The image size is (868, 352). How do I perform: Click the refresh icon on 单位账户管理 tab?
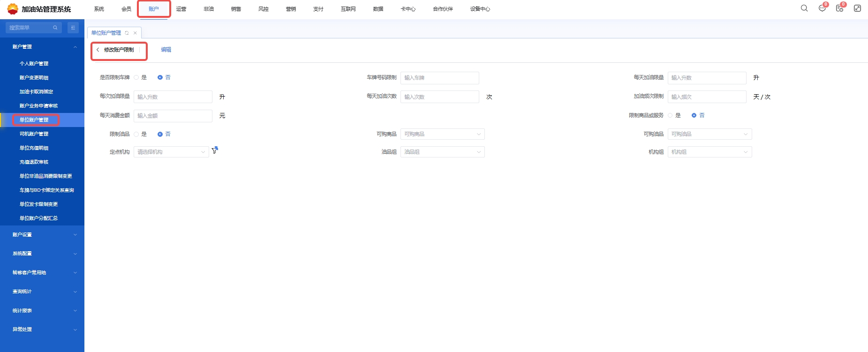127,33
